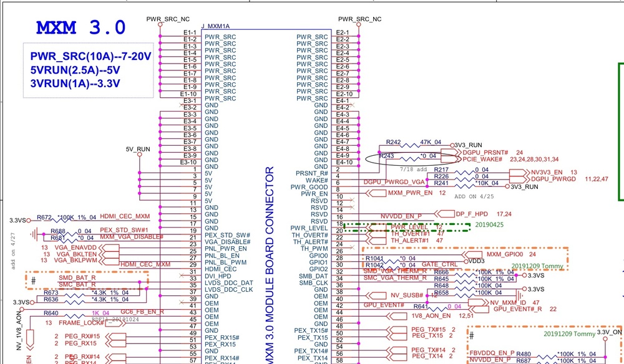Click the "SMD_VGA_THERM_R" net label
624x364 pixels.
click(395, 271)
